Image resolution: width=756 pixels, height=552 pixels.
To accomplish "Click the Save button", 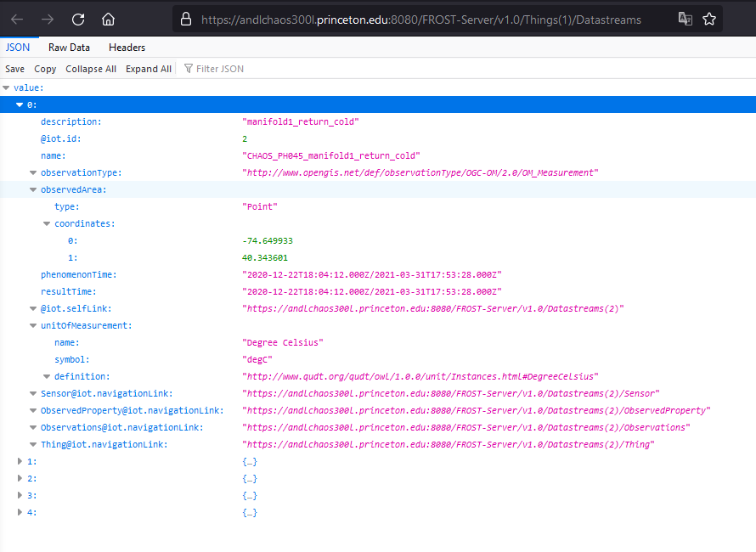I will [x=14, y=69].
